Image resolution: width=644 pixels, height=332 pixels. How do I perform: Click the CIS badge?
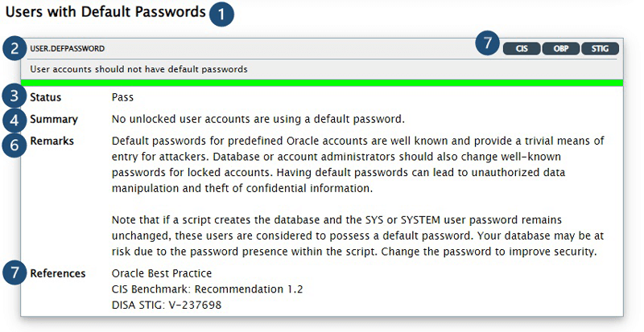(x=522, y=48)
